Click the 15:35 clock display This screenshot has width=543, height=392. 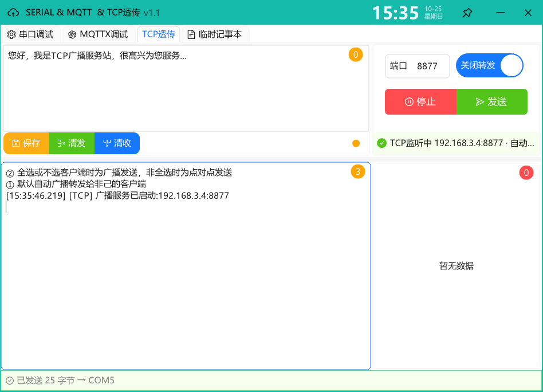click(x=395, y=13)
